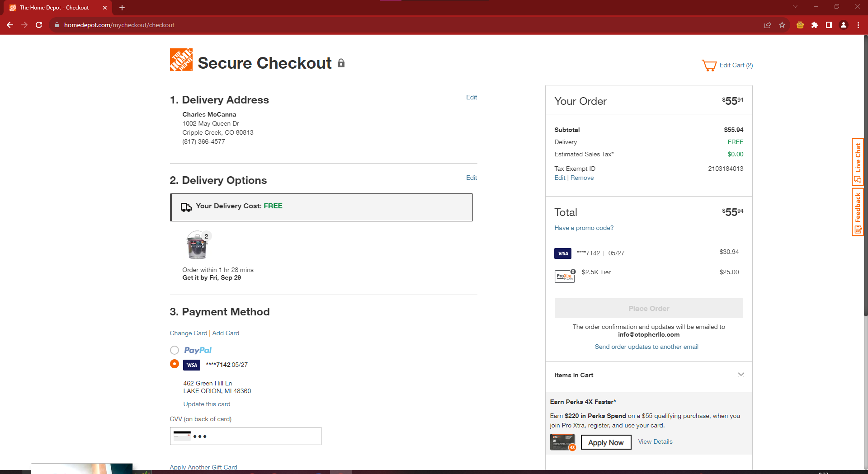Image resolution: width=868 pixels, height=474 pixels.
Task: Click the browser reload icon
Action: (39, 25)
